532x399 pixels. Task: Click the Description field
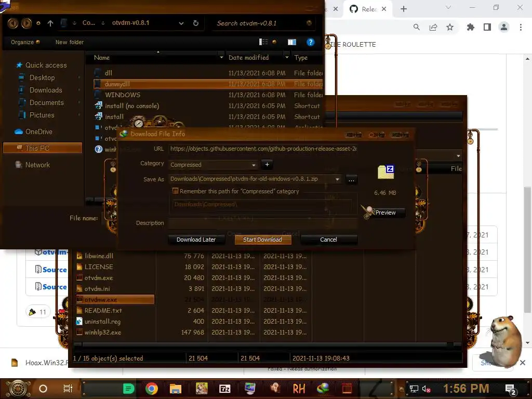(263, 223)
